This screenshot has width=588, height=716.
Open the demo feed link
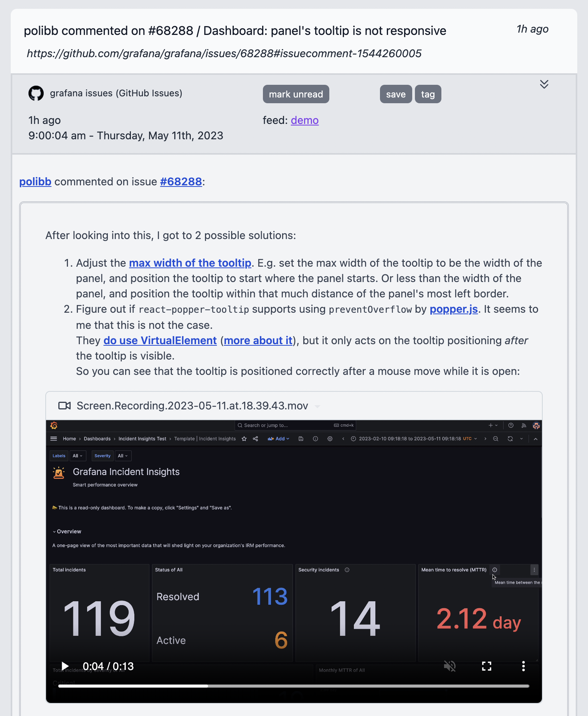(x=305, y=120)
